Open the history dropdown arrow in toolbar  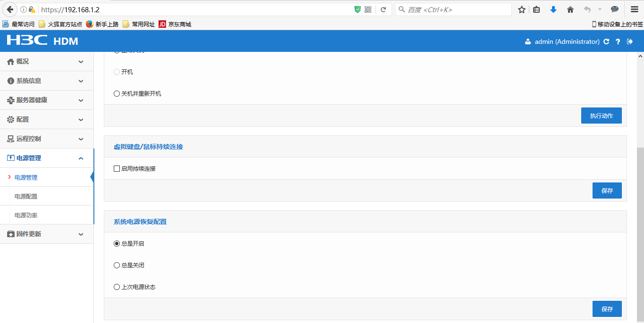point(600,9)
